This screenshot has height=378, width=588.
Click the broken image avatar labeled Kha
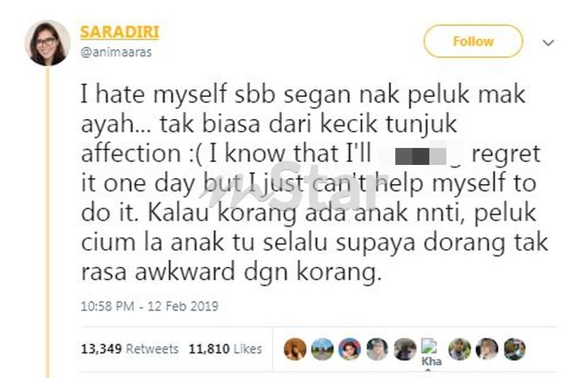tap(431, 352)
